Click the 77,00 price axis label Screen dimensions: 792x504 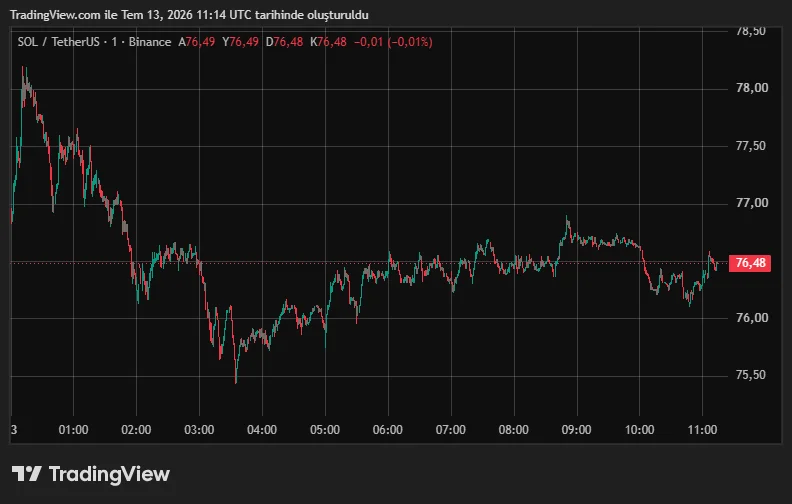click(x=752, y=203)
